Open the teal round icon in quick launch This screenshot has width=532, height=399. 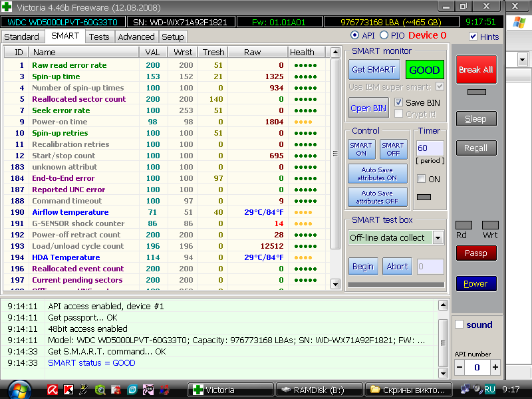pyautogui.click(x=132, y=390)
